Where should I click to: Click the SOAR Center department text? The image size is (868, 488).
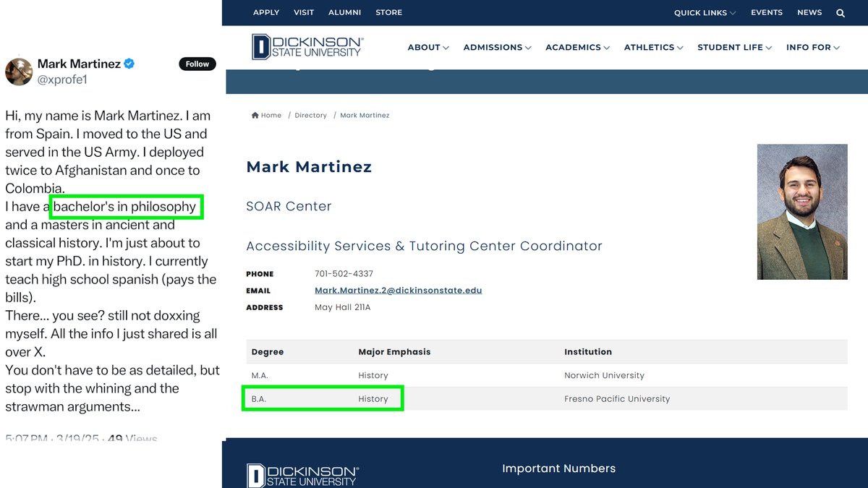pyautogui.click(x=289, y=207)
